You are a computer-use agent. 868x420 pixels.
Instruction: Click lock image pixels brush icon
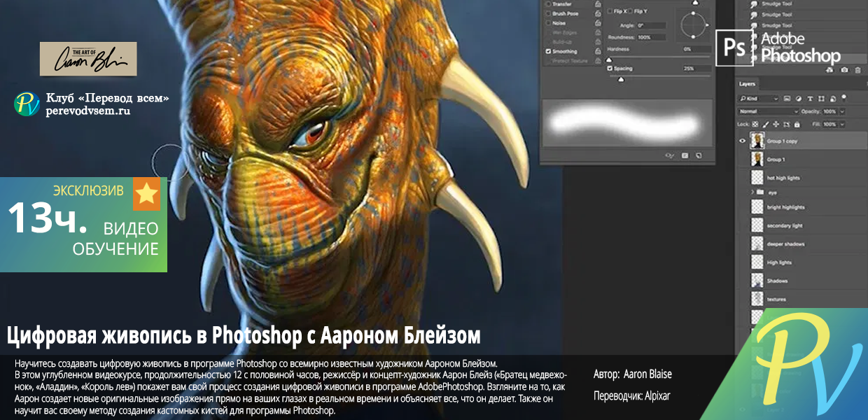pyautogui.click(x=766, y=124)
